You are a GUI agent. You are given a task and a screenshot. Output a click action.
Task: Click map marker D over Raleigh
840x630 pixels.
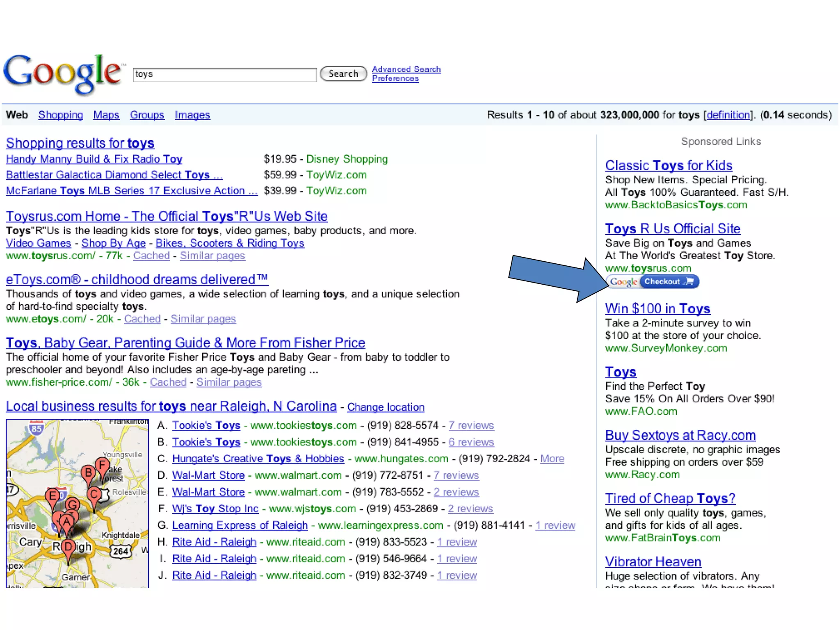pos(68,547)
